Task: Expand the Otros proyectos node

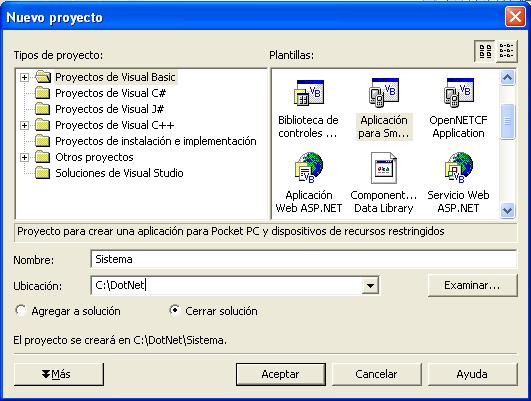Action: [x=24, y=157]
